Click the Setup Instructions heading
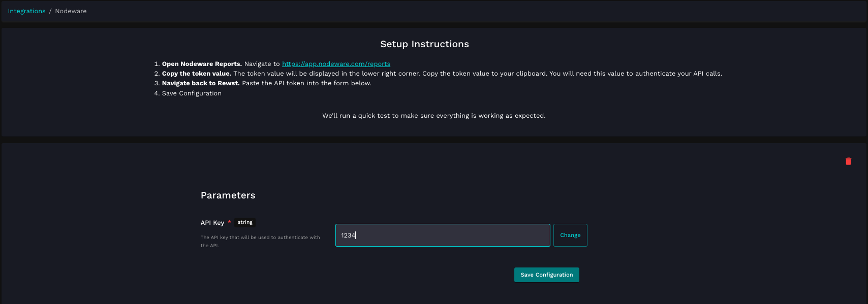The image size is (868, 304). (424, 44)
